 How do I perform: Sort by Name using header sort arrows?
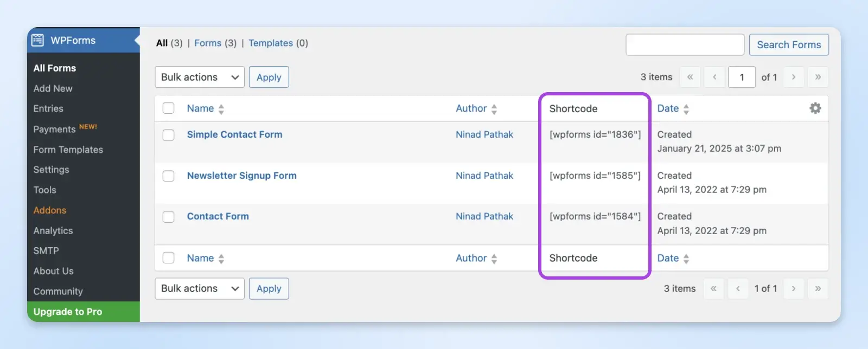[x=221, y=109]
